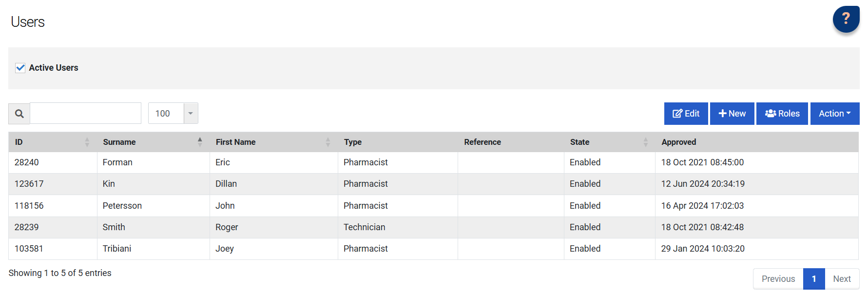Expand the Action dropdown menu
This screenshot has height=296, width=868.
pyautogui.click(x=834, y=114)
